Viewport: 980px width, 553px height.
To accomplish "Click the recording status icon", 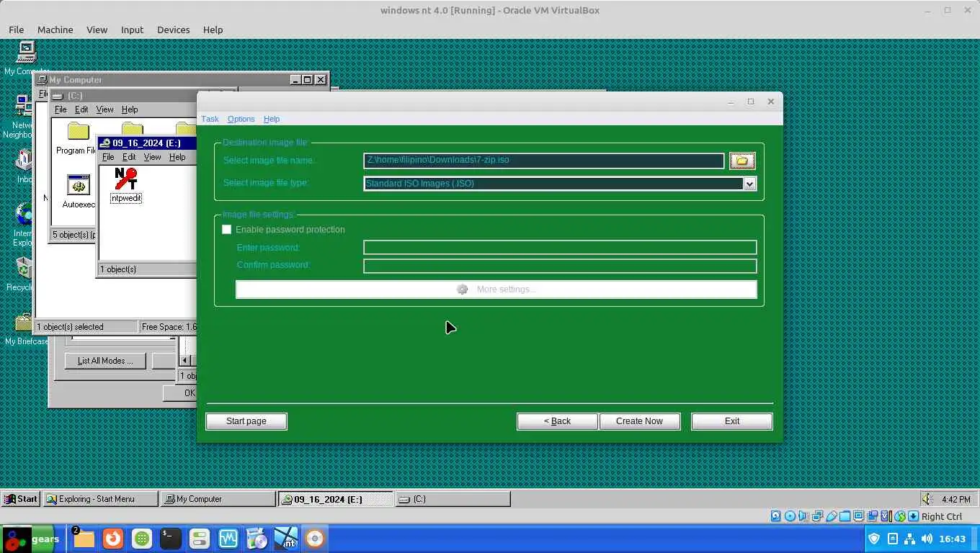I will (x=872, y=516).
